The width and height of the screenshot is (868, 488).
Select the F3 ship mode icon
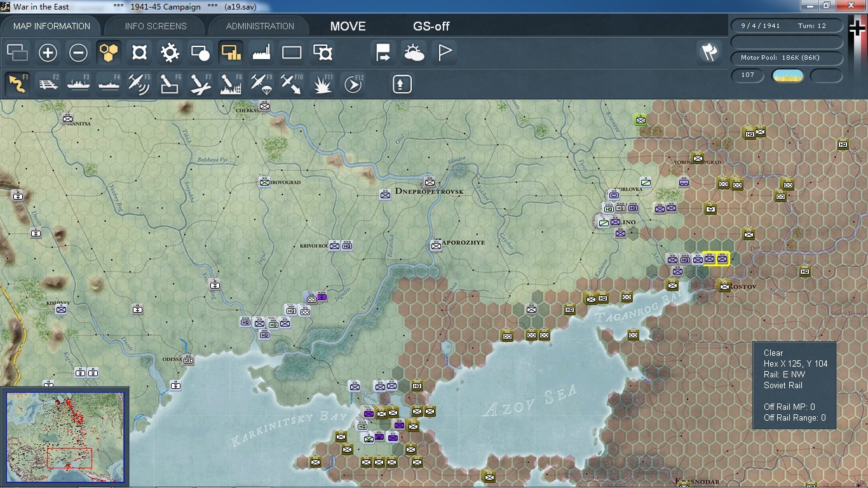[78, 84]
